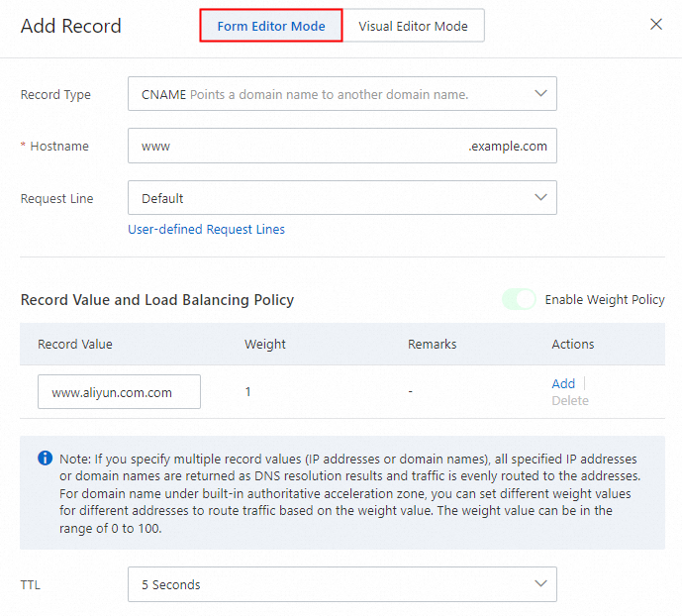Image resolution: width=682 pixels, height=616 pixels.
Task: Click Delete in the Actions column
Action: [569, 401]
